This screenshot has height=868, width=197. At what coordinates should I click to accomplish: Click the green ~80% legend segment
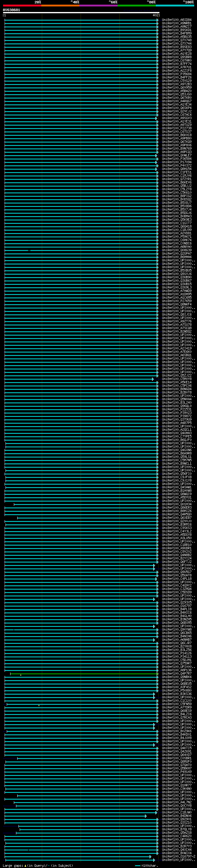click(x=137, y=6)
